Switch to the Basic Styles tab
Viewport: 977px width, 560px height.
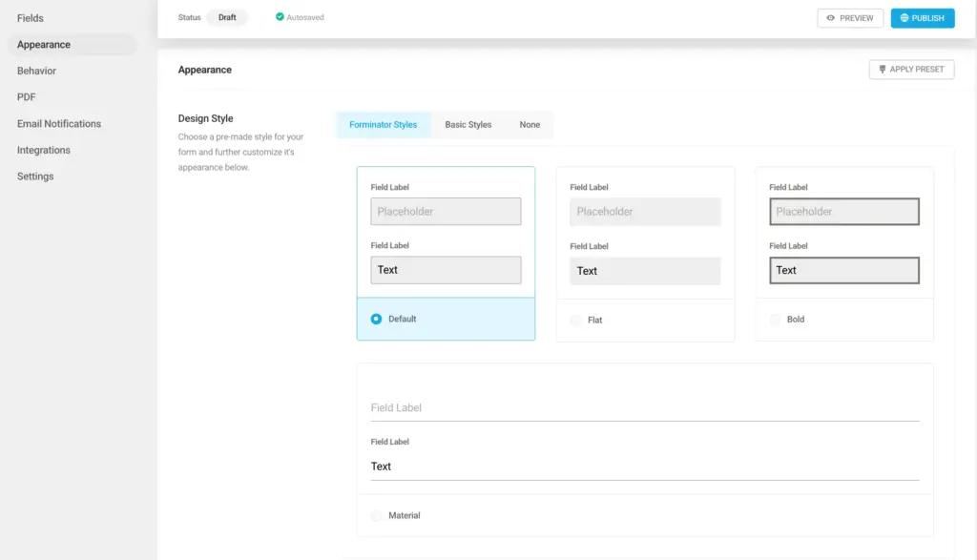[468, 125]
